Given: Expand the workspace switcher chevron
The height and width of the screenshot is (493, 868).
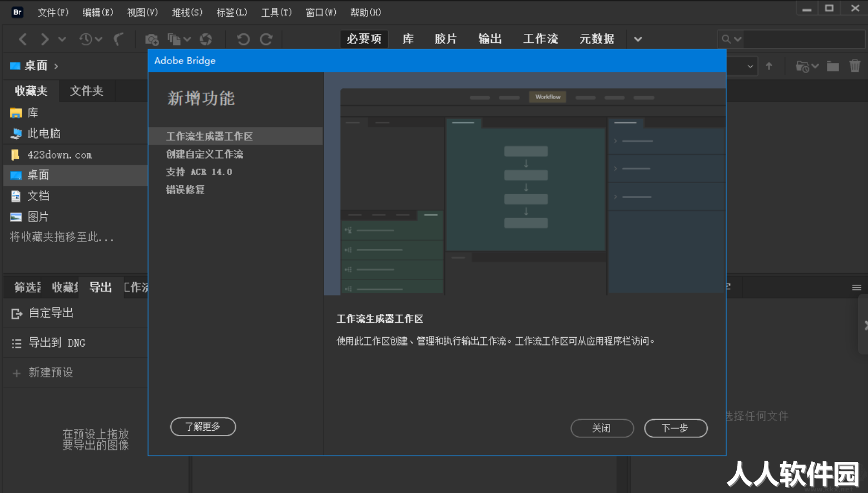Looking at the screenshot, I should click(x=638, y=39).
